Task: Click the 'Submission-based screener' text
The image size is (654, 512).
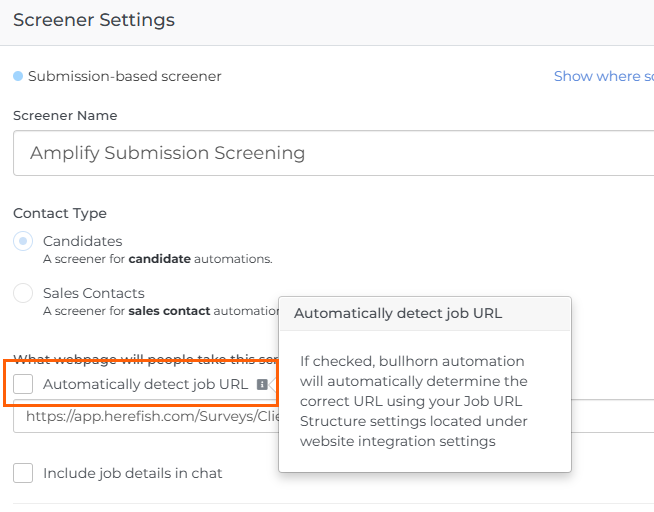Action: pyautogui.click(x=125, y=76)
